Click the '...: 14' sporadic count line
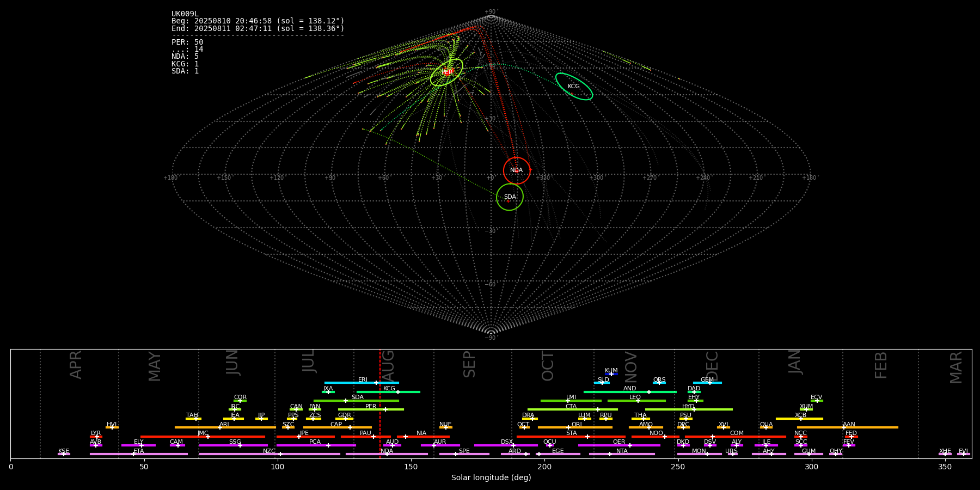 pos(187,50)
